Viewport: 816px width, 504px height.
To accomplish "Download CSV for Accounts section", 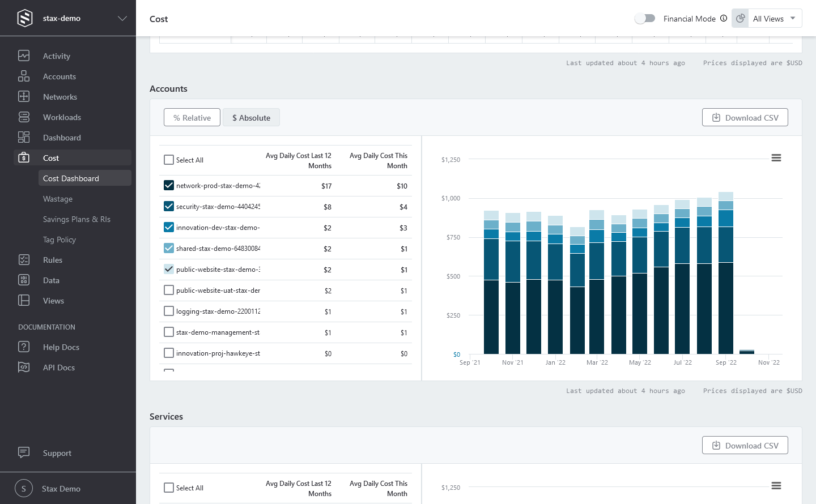I will point(745,117).
